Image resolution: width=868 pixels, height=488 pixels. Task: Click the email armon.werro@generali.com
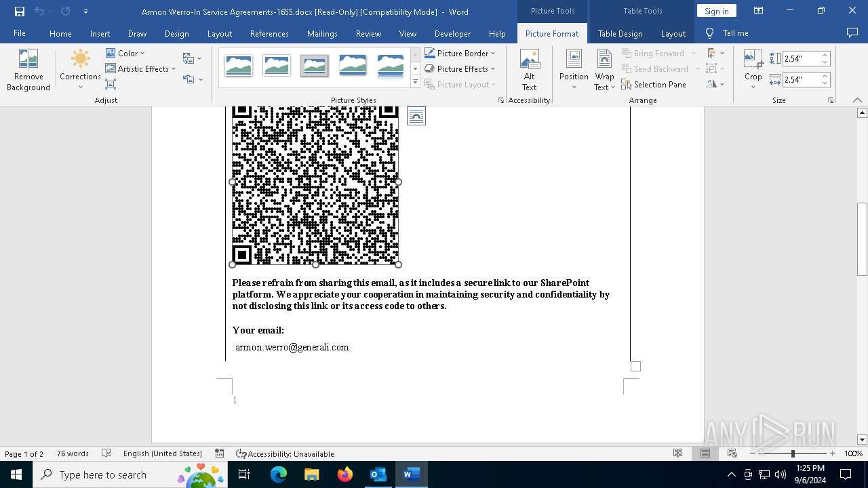click(x=292, y=347)
